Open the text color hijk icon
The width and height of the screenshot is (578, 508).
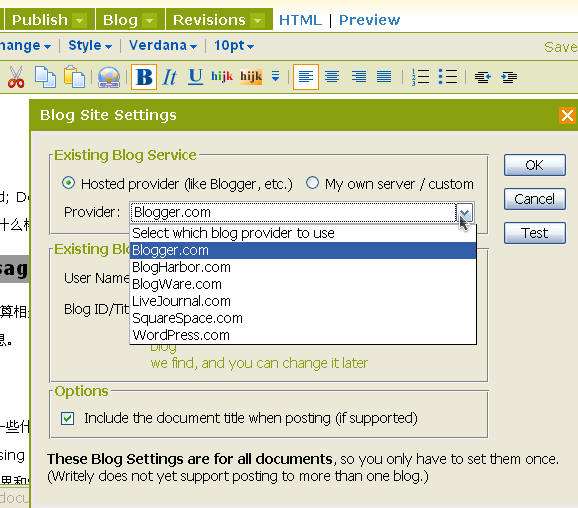(x=222, y=77)
